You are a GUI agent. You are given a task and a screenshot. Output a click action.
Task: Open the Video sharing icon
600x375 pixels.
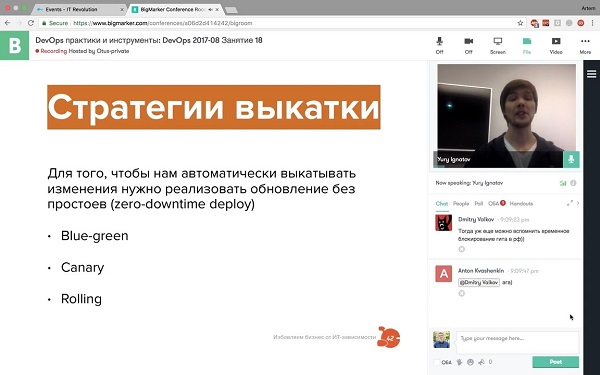tap(556, 45)
